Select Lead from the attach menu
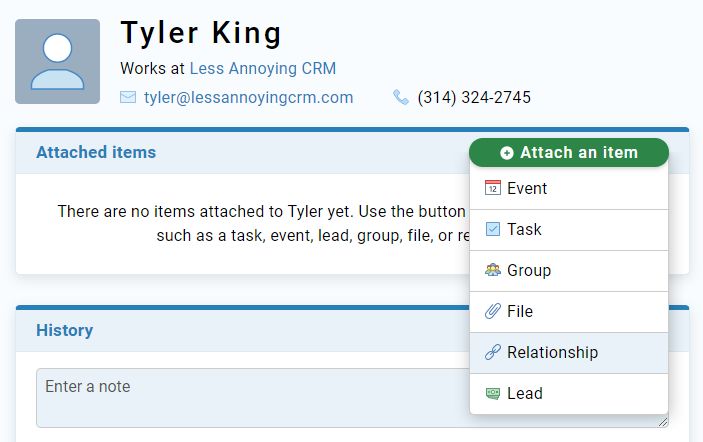The height and width of the screenshot is (442, 703). click(x=568, y=394)
